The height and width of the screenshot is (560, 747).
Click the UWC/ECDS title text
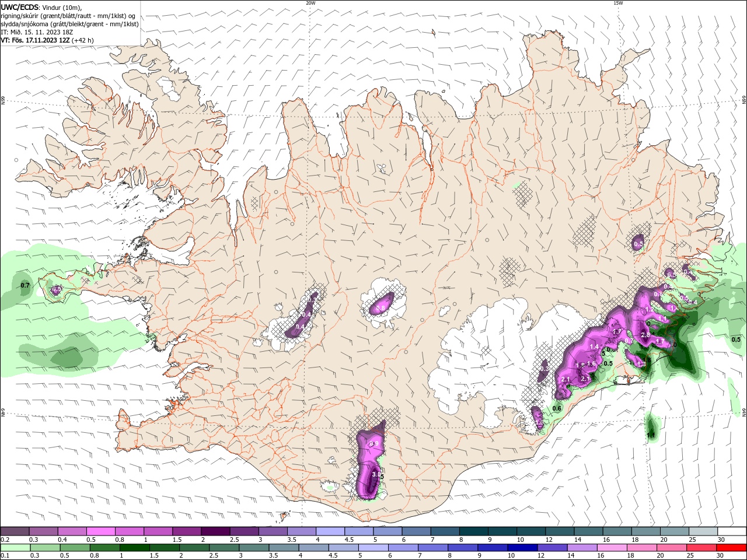click(20, 7)
